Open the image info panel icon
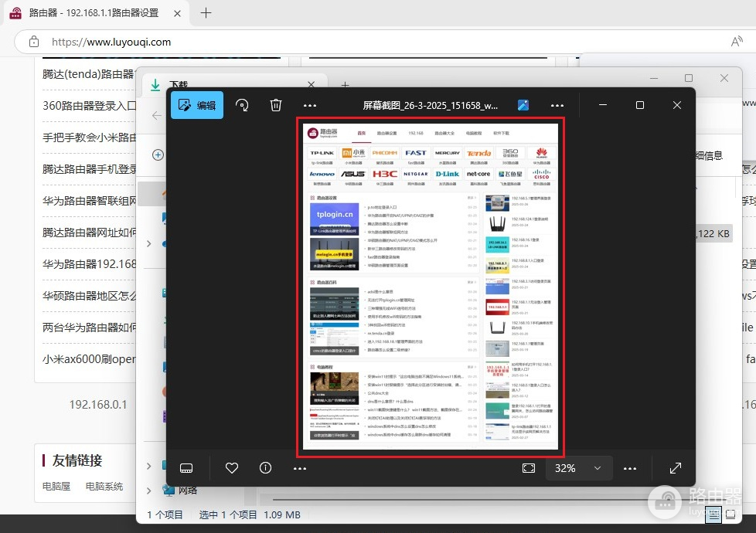 pyautogui.click(x=266, y=468)
